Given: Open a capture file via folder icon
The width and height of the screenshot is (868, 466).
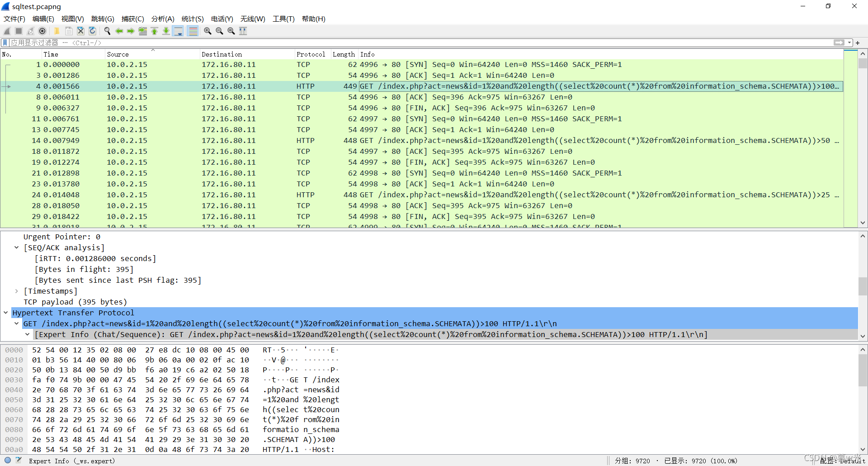Looking at the screenshot, I should 57,31.
